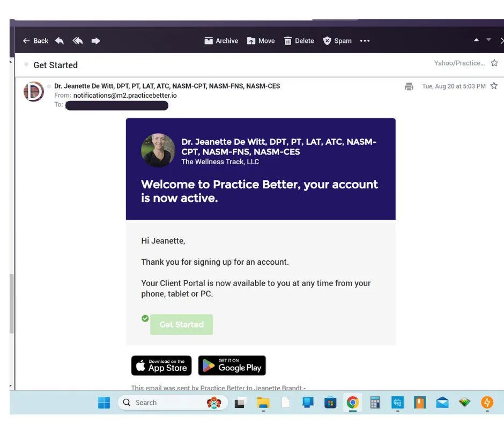Click sender name Dr. Jeanette De Witt

(167, 86)
